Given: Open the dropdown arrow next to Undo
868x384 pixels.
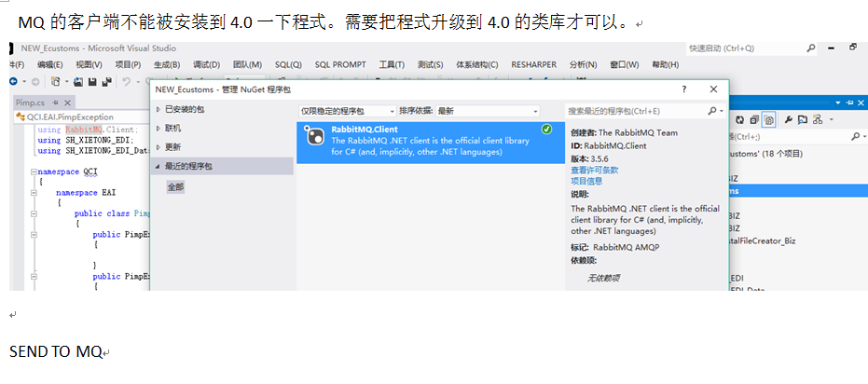Looking at the screenshot, I should 138,82.
